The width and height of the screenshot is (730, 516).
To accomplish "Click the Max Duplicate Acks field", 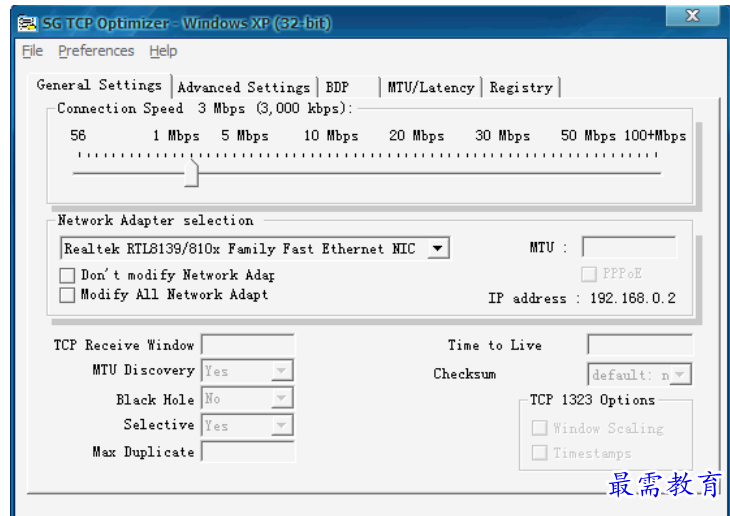I will click(x=248, y=451).
